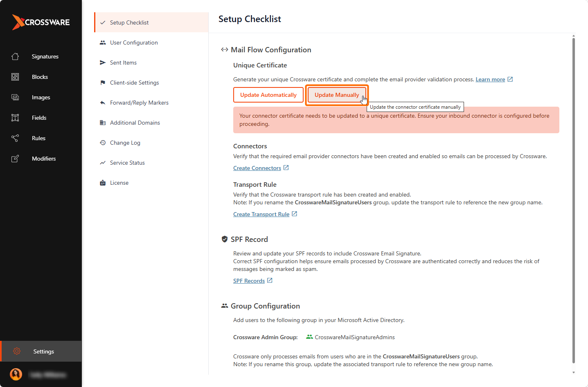Screen dimensions: 588x387
Task: Click the Client-side Settings flag icon
Action: tap(103, 83)
